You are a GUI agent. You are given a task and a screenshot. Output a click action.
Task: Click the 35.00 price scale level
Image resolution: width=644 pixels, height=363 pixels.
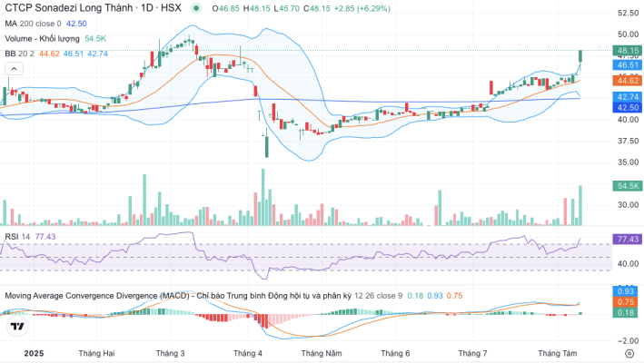628,162
